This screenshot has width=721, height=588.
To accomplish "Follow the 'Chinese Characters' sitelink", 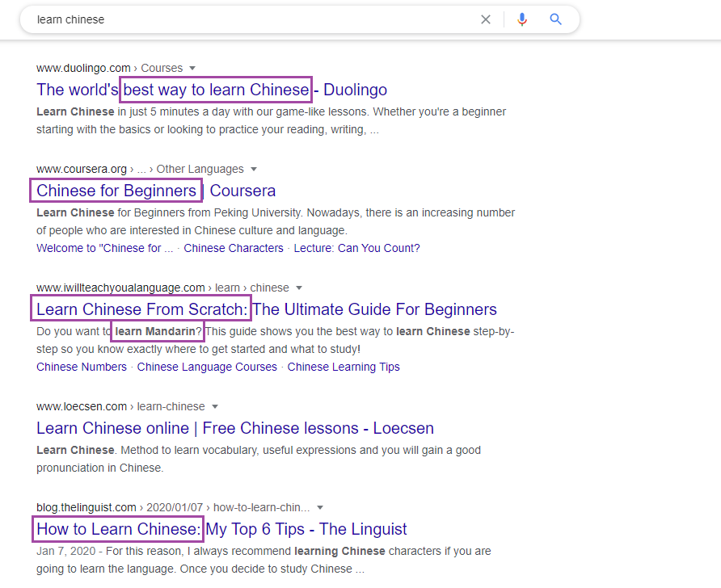I will 234,248.
